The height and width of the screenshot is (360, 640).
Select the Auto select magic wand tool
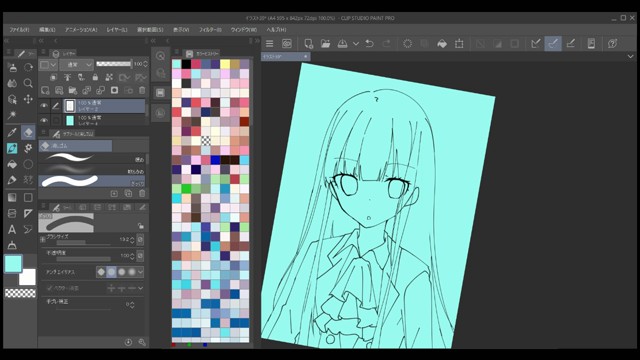(x=12, y=116)
